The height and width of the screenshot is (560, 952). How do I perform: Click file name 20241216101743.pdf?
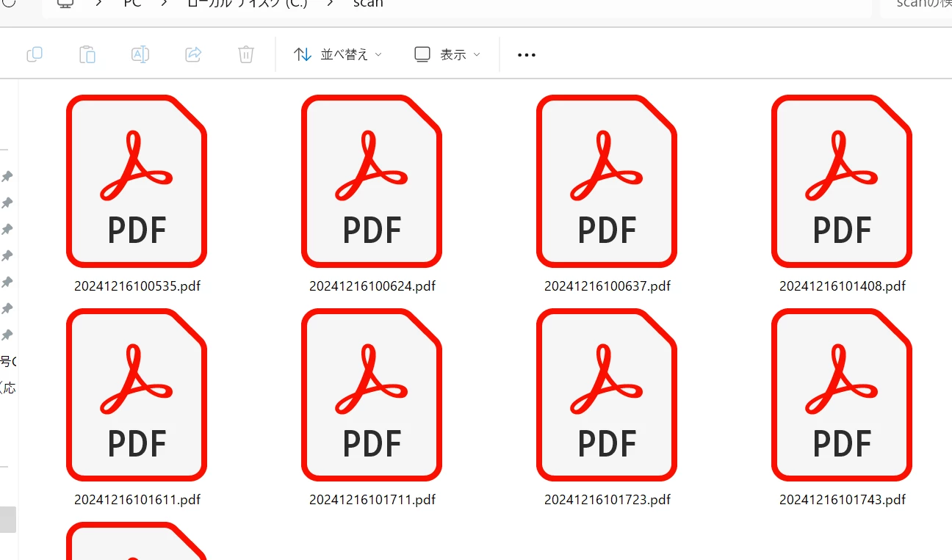tap(843, 500)
